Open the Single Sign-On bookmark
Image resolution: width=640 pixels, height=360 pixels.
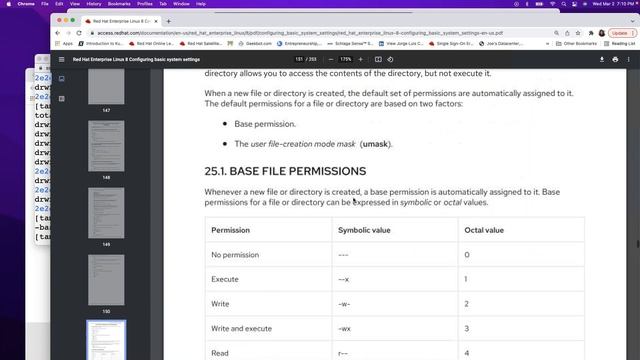(x=451, y=43)
